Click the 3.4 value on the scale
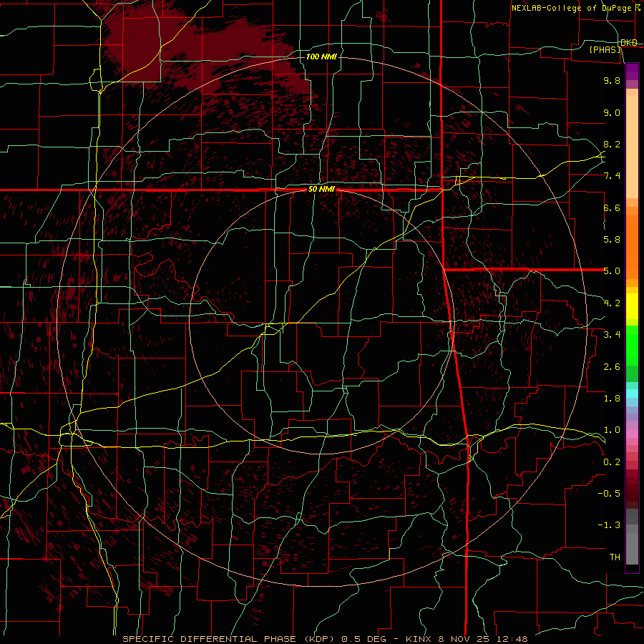Screen dimensions: 644x644 coord(612,335)
